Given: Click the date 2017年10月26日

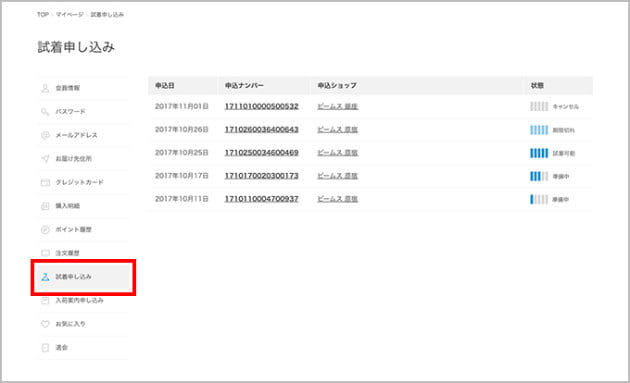Looking at the screenshot, I should (x=182, y=129).
